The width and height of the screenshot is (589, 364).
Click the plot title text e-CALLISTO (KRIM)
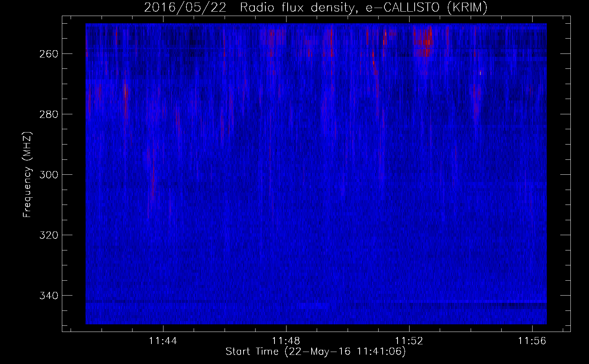click(x=426, y=8)
